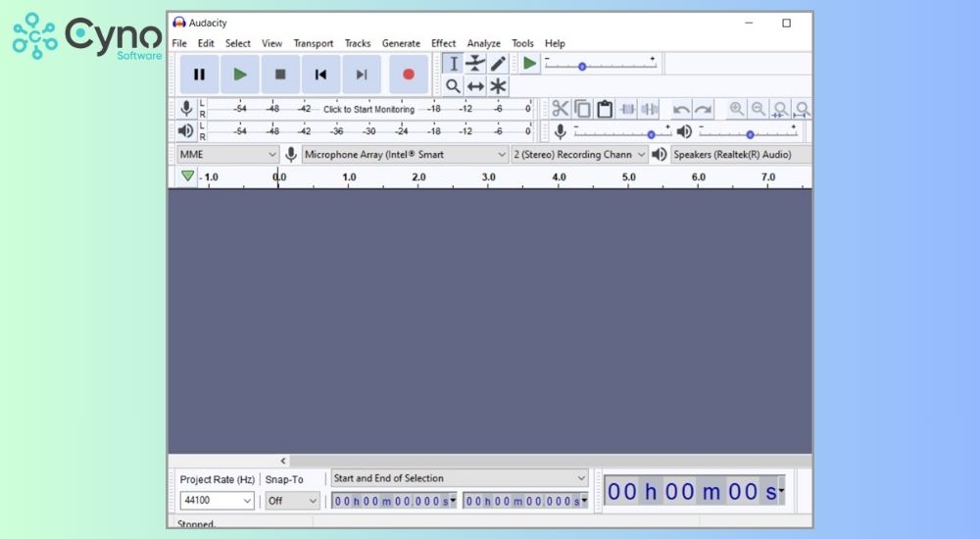Open the Select menu
The height and width of the screenshot is (539, 980).
(x=237, y=43)
